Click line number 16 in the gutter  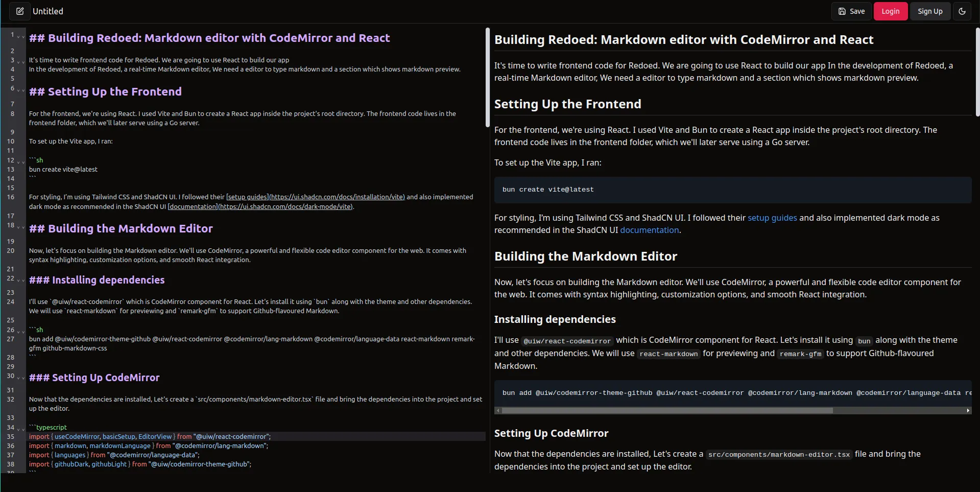point(11,197)
